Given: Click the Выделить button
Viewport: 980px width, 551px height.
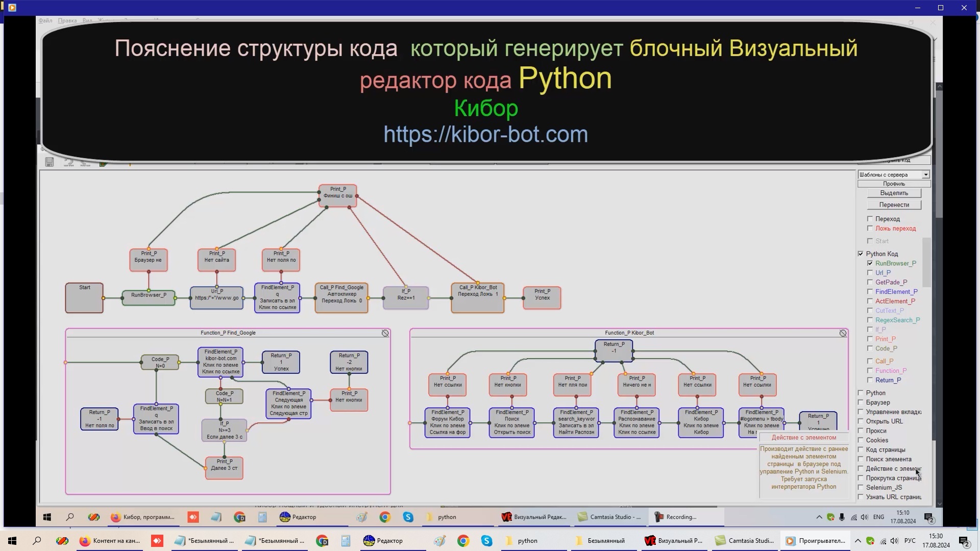Looking at the screenshot, I should pos(894,193).
